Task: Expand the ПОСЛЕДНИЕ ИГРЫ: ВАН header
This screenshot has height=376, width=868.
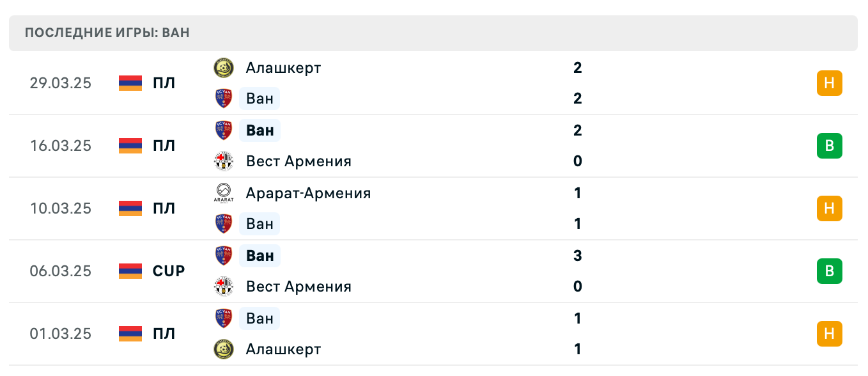Action: 106,33
